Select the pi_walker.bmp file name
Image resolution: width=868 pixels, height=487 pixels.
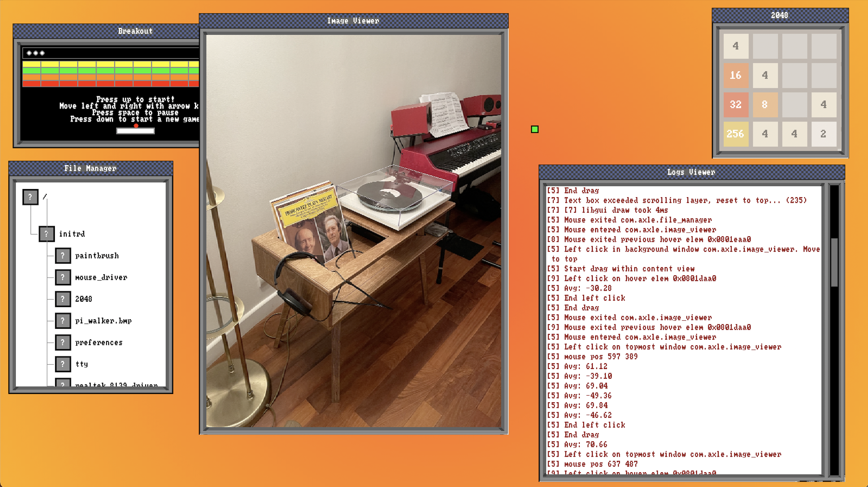pos(103,321)
